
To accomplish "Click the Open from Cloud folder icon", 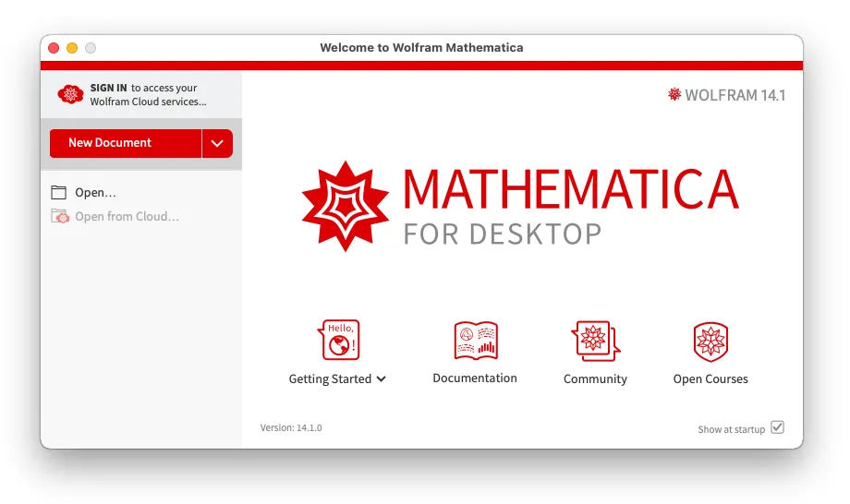I will tap(60, 216).
